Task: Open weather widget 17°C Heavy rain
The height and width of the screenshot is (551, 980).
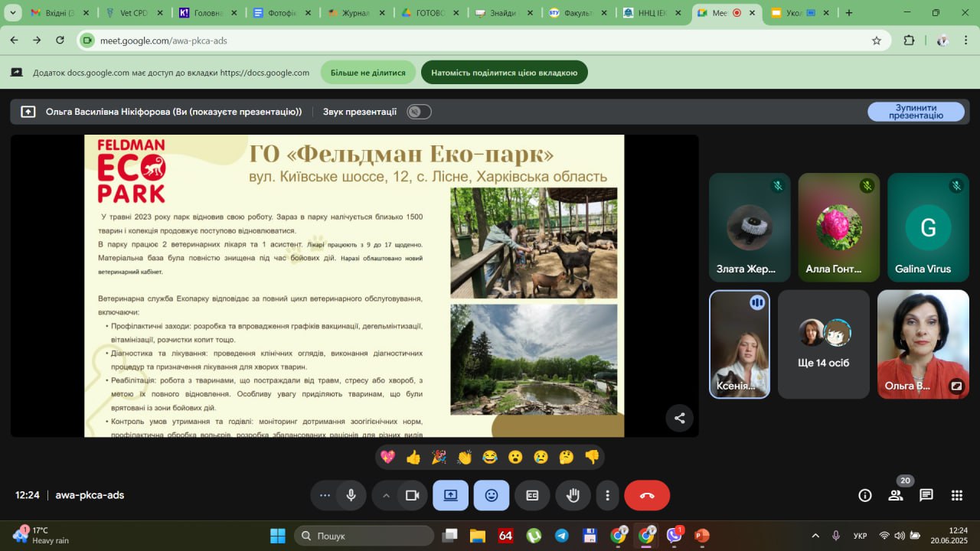Action: pyautogui.click(x=42, y=535)
